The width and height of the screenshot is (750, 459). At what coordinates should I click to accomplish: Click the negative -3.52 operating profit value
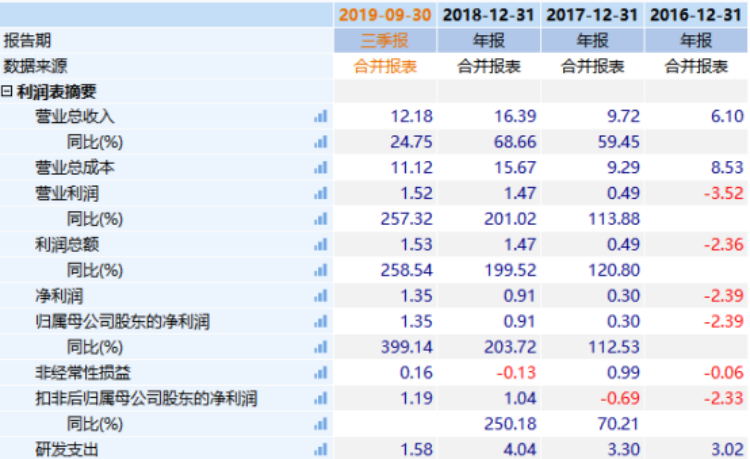click(724, 193)
